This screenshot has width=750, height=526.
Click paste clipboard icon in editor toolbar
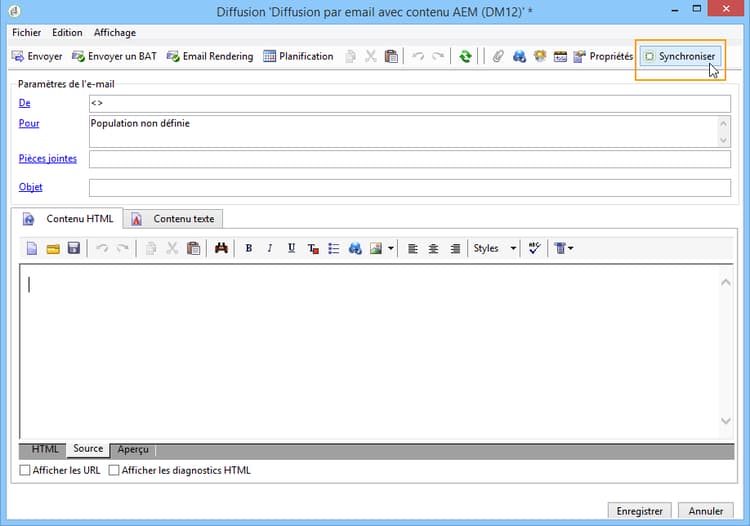193,248
